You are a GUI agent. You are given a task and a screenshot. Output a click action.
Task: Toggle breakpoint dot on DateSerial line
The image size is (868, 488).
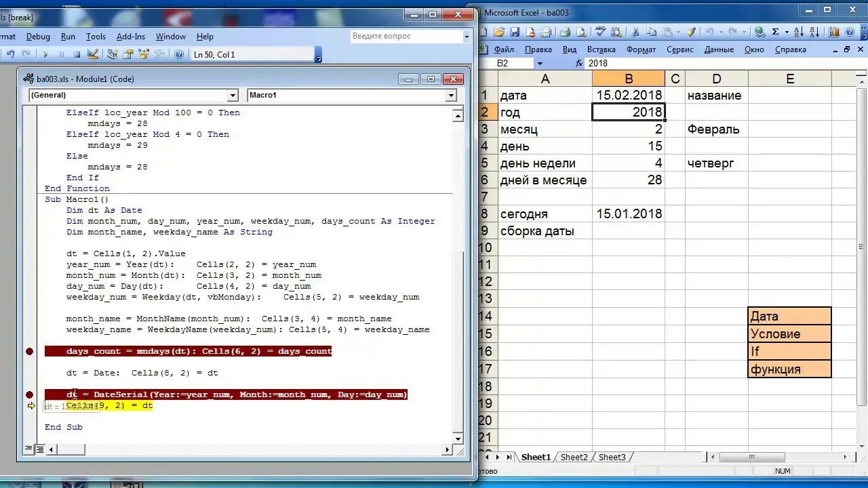coord(29,394)
